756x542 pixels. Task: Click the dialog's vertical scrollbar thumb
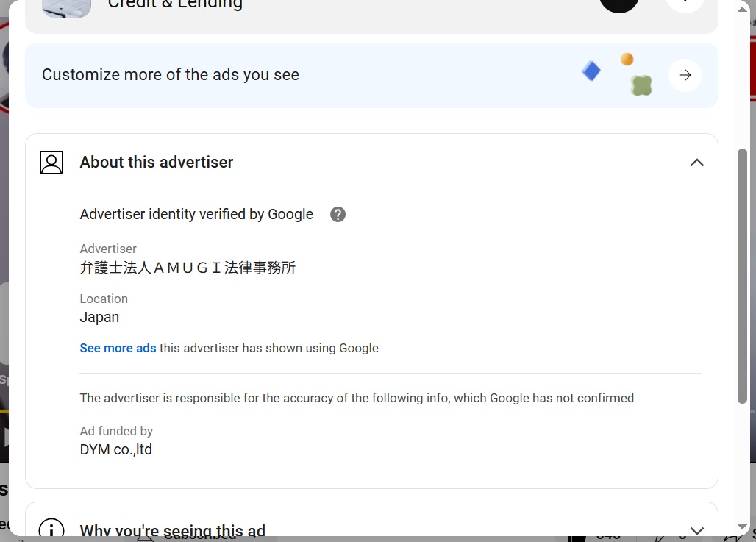tap(742, 276)
